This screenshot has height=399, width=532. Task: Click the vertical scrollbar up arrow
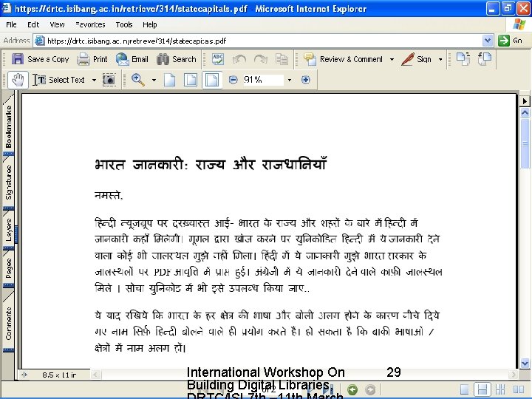coord(525,112)
